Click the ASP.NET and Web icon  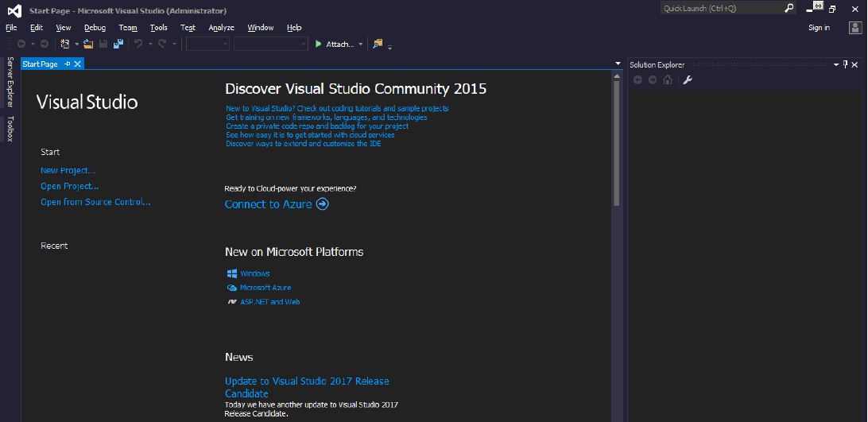tap(232, 302)
